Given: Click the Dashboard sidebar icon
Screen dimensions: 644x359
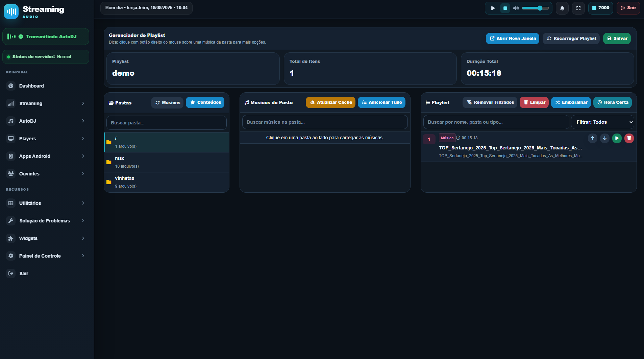Looking at the screenshot, I should coord(11,86).
